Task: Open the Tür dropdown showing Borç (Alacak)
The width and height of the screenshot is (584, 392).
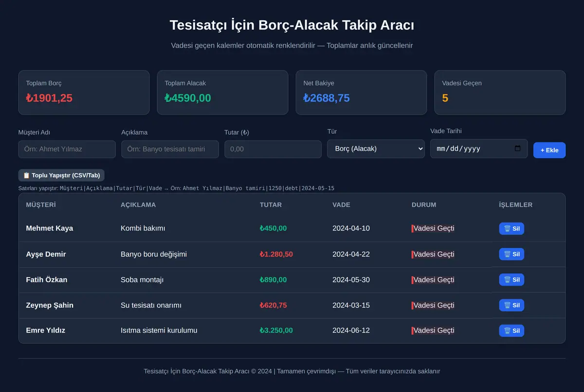Action: (376, 149)
